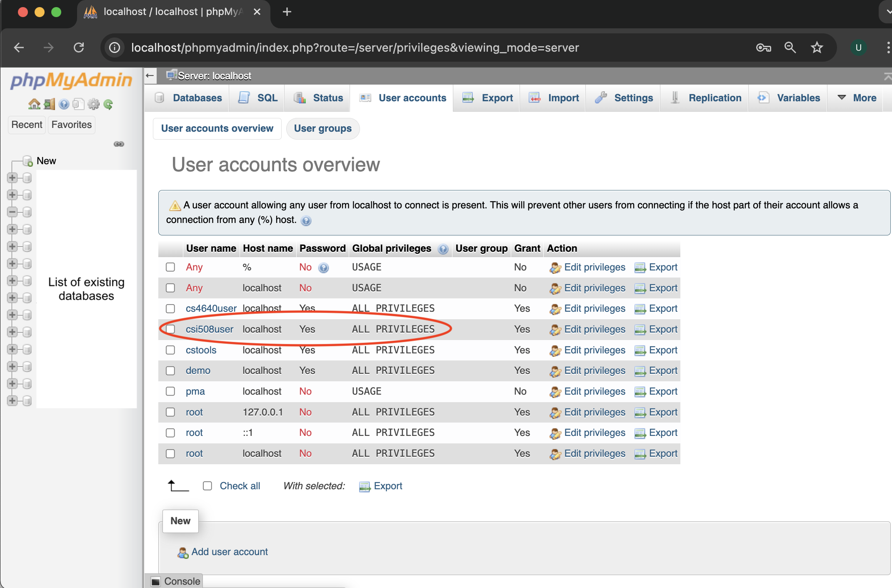Expand the first database node in sidebar

(x=12, y=177)
